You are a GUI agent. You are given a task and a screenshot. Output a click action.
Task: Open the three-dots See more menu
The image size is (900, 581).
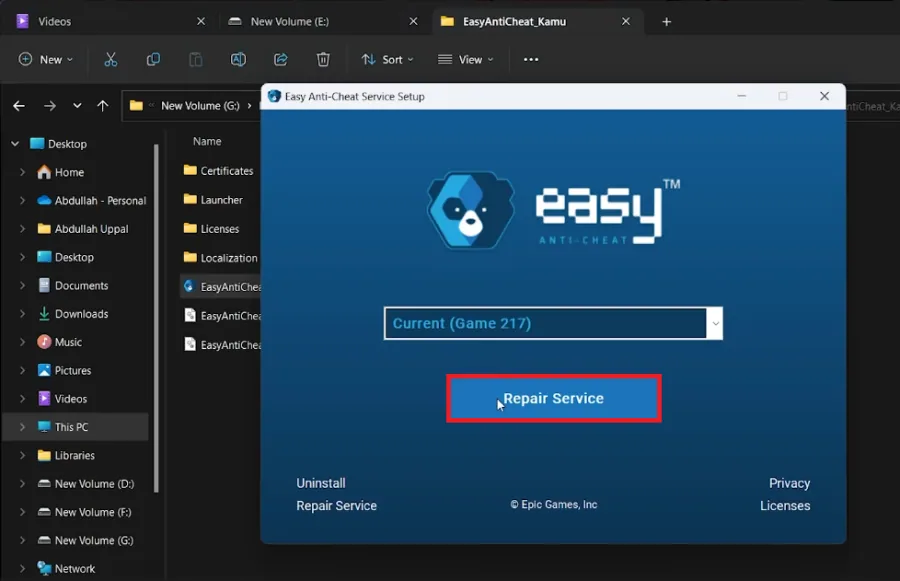click(531, 59)
